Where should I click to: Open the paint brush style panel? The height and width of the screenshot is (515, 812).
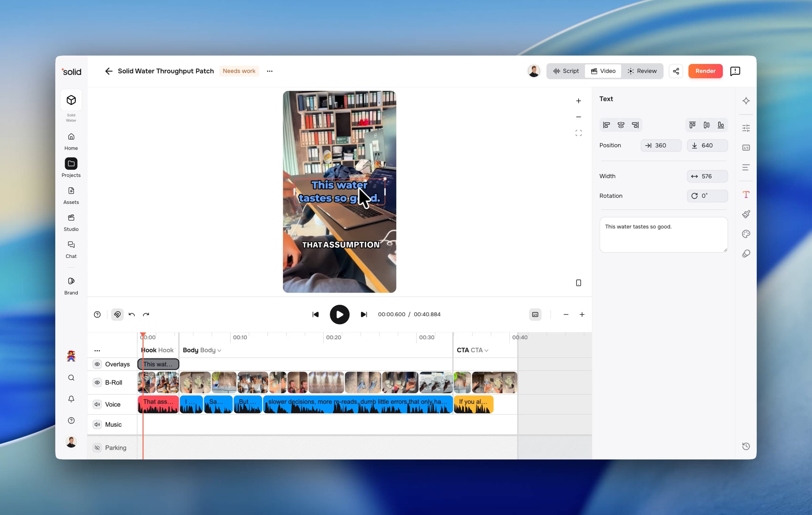(746, 214)
